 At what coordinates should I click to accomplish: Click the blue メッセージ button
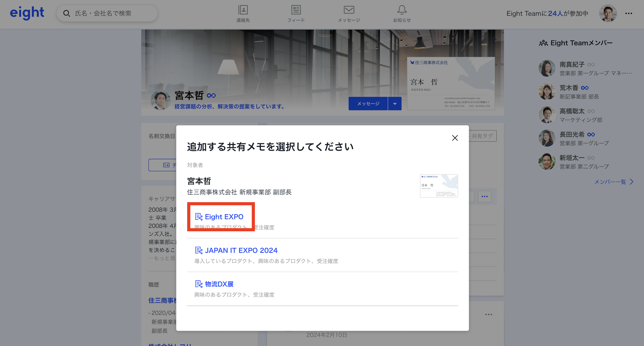[368, 104]
